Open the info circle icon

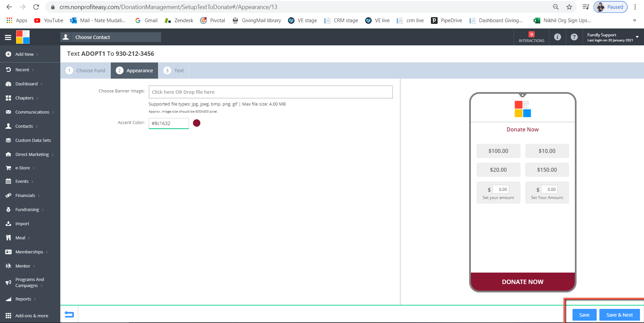coord(557,37)
